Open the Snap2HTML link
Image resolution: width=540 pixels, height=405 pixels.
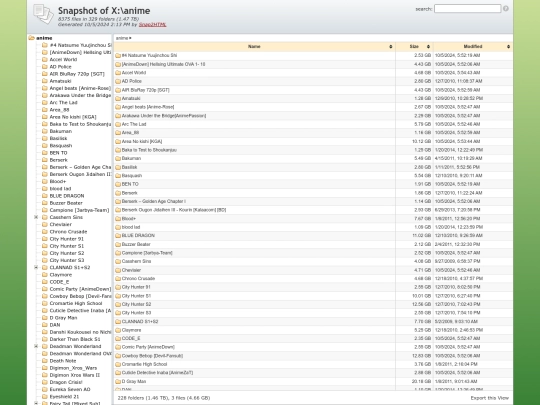[152, 24]
